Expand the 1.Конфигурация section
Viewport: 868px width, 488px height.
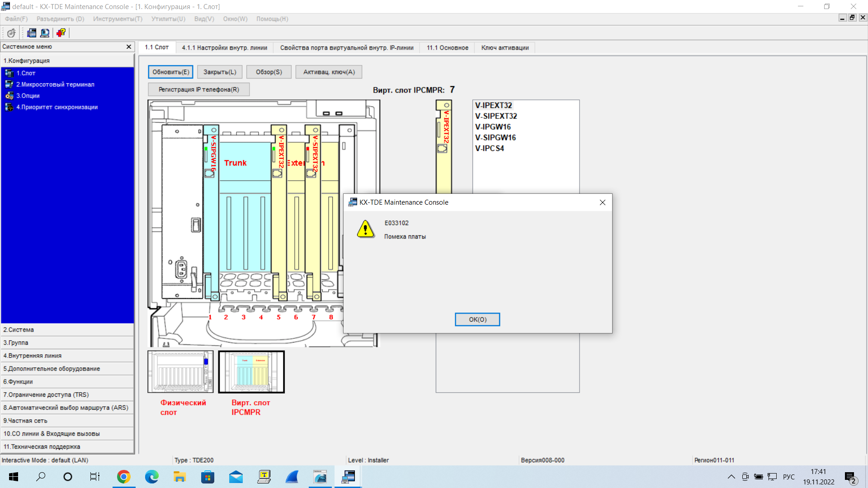[x=67, y=61]
